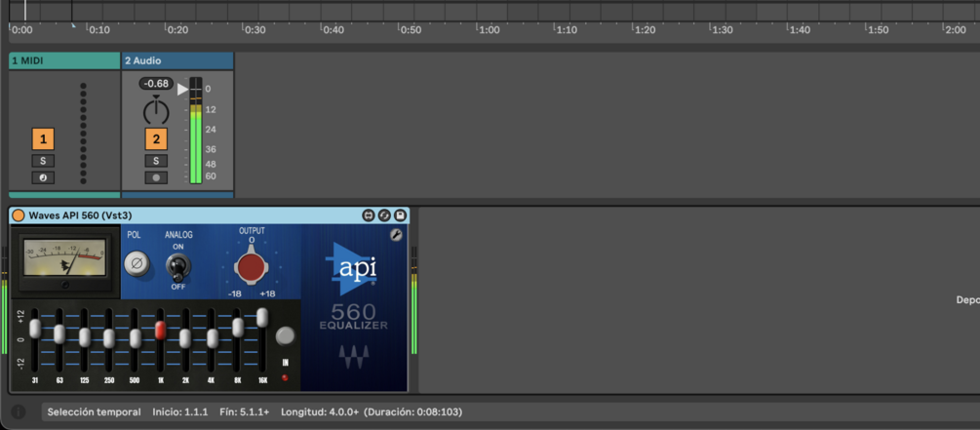Select the Waves API 560 device title

[x=80, y=215]
